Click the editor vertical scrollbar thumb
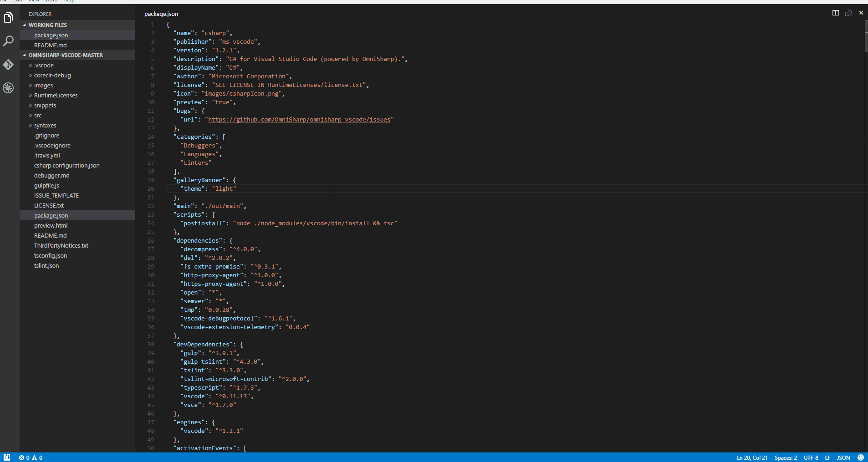The width and height of the screenshot is (868, 462). [866, 36]
